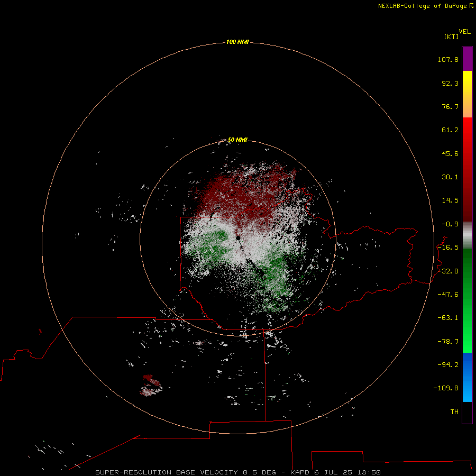The height and width of the screenshot is (476, 476).
Task: Select the 107.8 legend value
Action: click(x=448, y=59)
